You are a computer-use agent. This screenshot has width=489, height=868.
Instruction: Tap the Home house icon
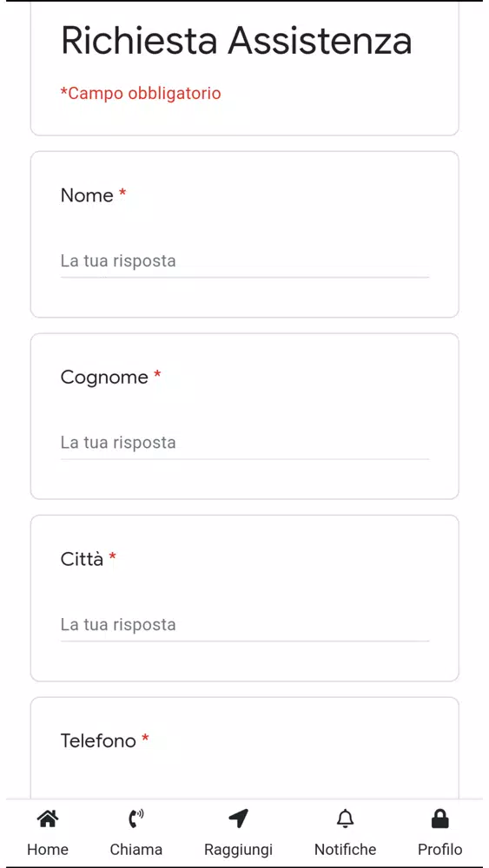pos(48,818)
